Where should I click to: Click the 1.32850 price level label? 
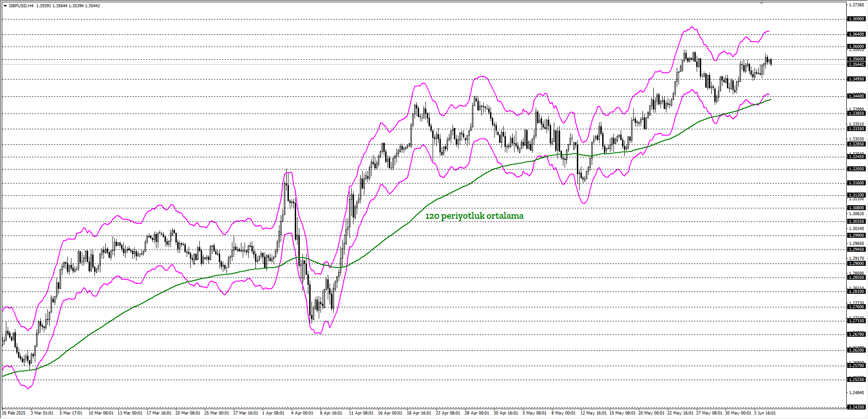(x=856, y=144)
